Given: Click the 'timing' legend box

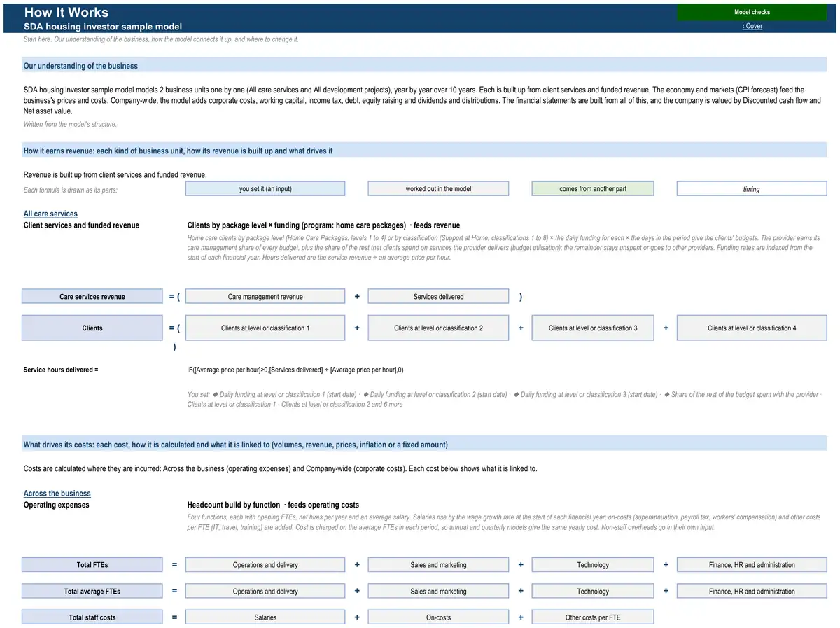Looking at the screenshot, I should 752,189.
